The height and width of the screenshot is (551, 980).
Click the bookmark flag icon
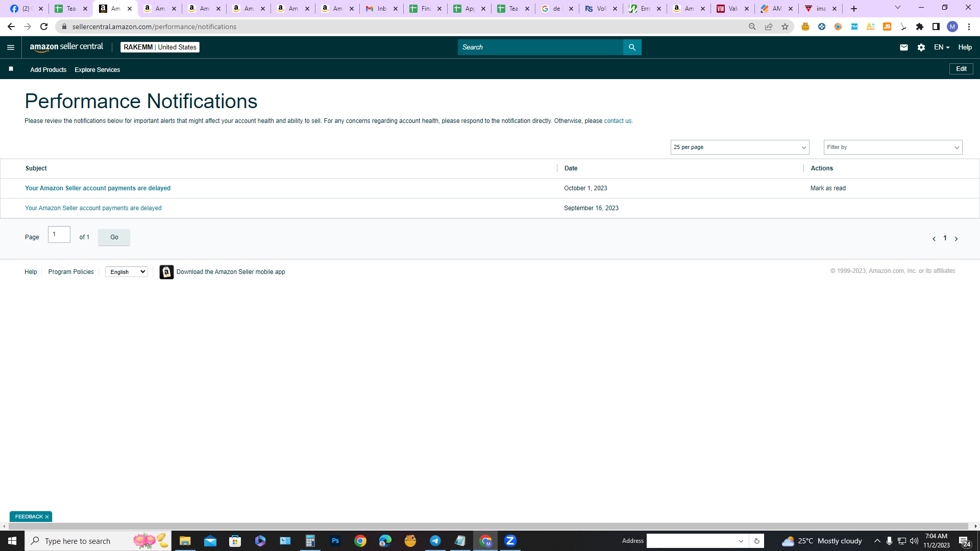tap(11, 69)
